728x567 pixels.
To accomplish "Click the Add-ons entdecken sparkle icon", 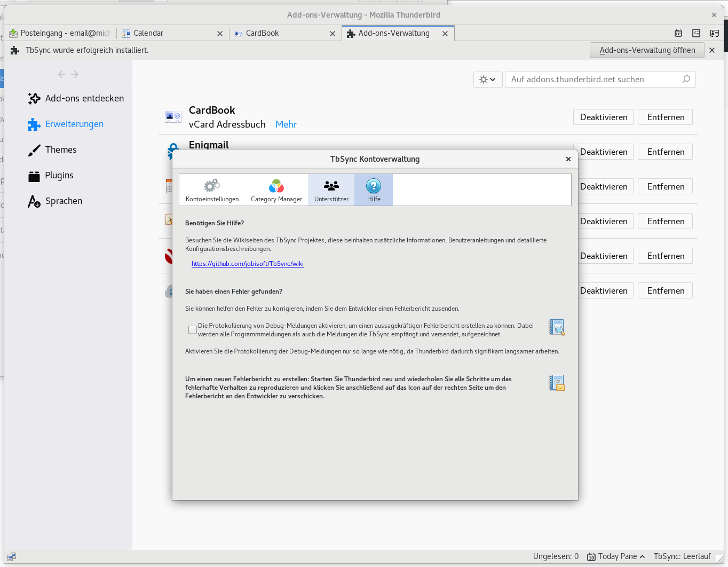I will 34,98.
